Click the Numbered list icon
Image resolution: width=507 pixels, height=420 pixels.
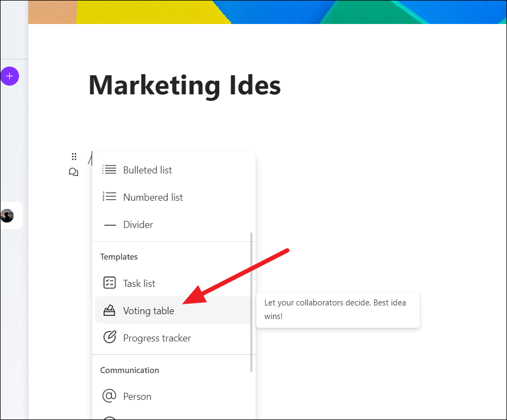pyautogui.click(x=109, y=196)
